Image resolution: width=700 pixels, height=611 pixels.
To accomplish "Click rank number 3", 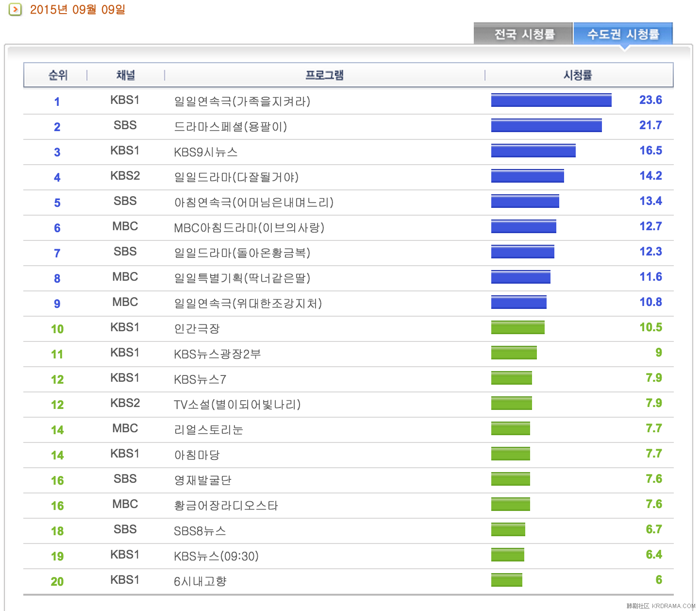I will click(x=57, y=153).
